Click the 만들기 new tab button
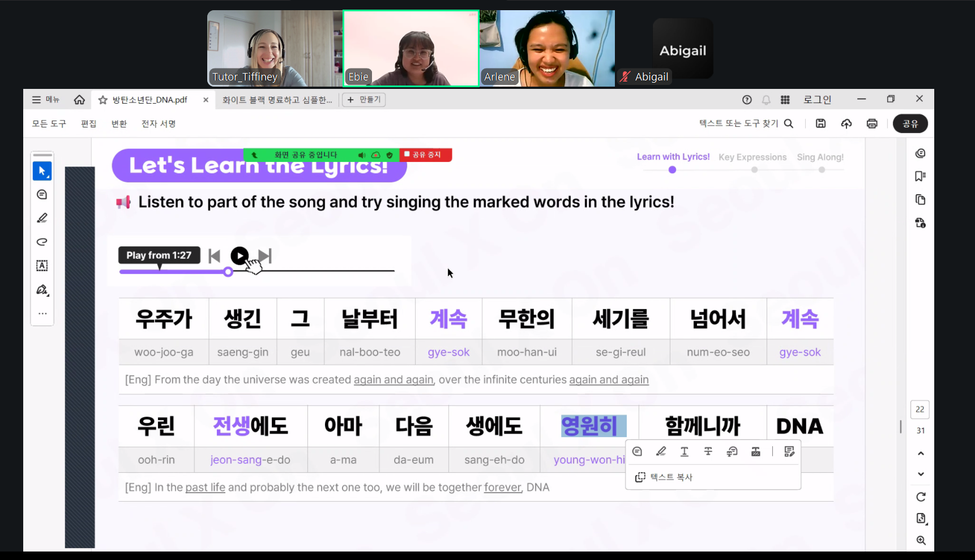975x560 pixels. (x=364, y=100)
